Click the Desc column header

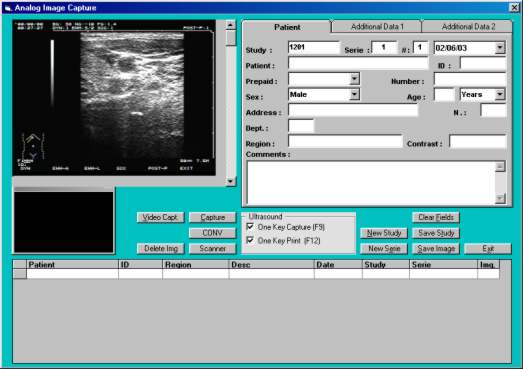272,265
